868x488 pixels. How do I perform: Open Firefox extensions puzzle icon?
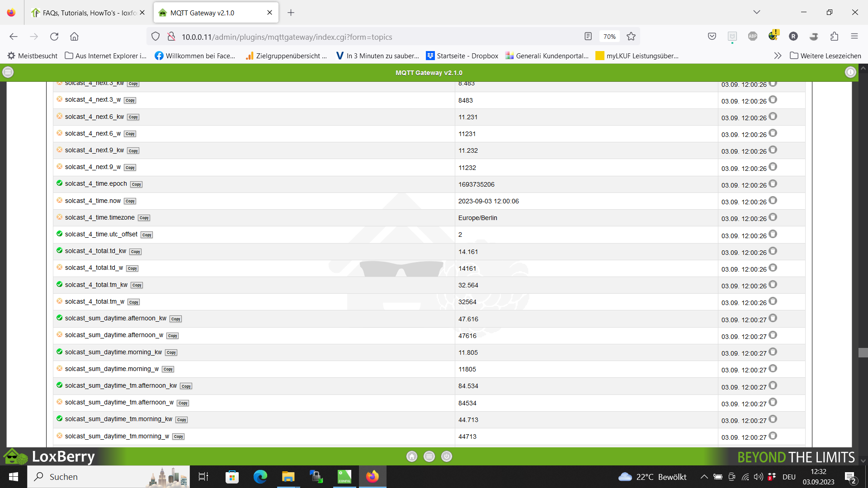click(x=834, y=37)
